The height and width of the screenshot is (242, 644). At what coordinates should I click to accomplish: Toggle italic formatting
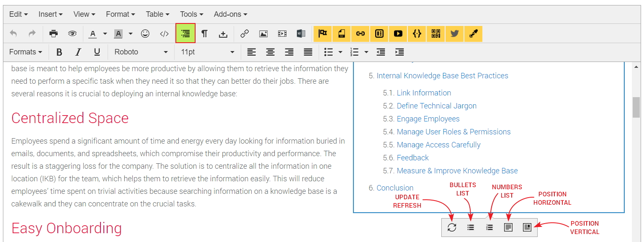click(x=78, y=52)
